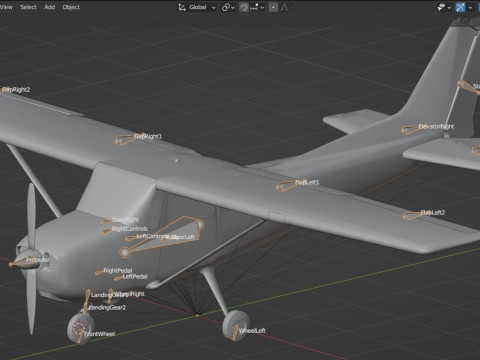The width and height of the screenshot is (480, 360).
Task: Open the snapping options dropdown
Action: click(x=257, y=7)
